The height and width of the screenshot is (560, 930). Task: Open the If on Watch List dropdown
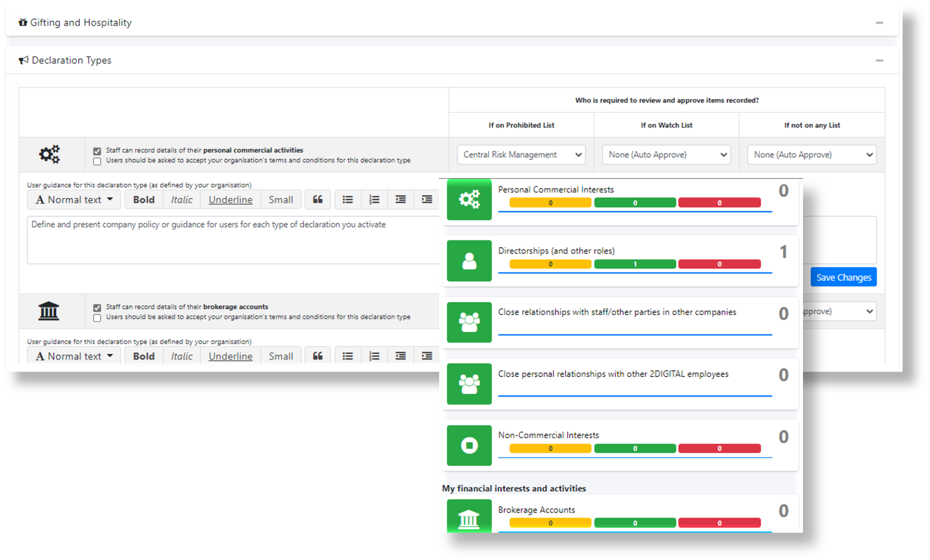[x=666, y=155]
